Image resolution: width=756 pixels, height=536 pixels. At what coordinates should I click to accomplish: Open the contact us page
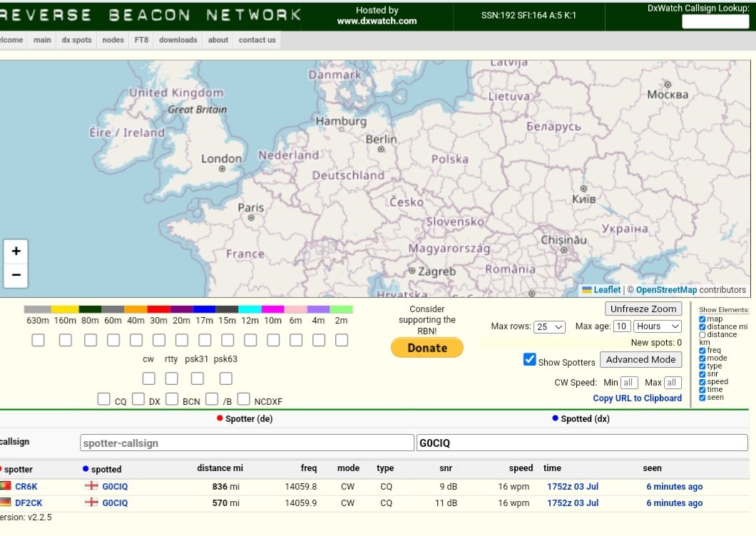pyautogui.click(x=257, y=40)
